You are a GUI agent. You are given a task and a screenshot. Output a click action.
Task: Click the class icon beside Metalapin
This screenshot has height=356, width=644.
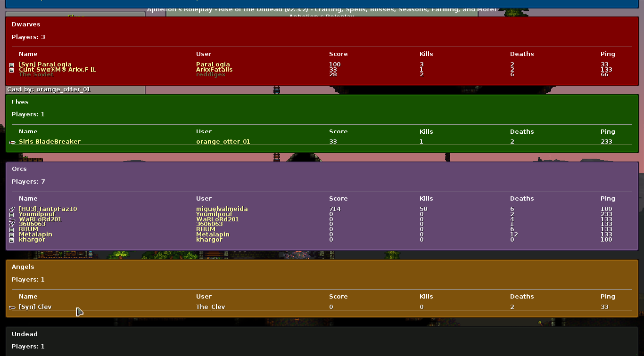[x=12, y=235]
